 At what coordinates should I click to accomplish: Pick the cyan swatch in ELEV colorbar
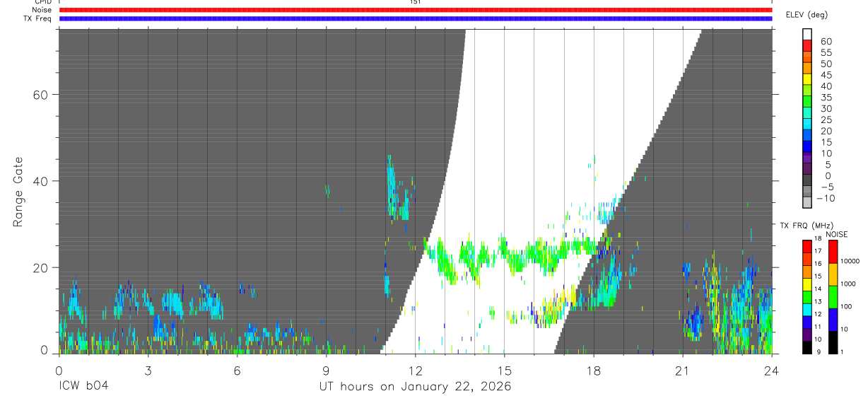tap(807, 123)
